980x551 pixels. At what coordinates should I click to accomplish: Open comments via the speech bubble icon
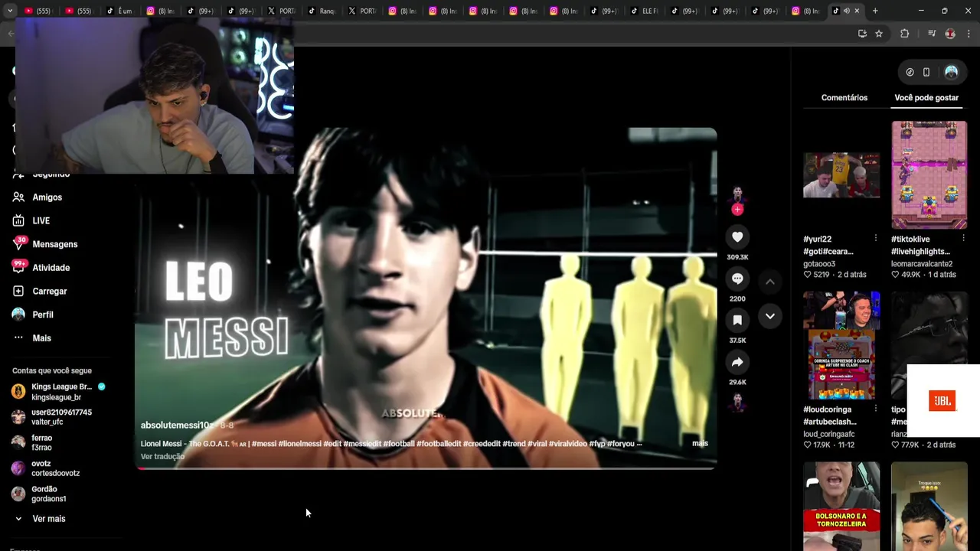(x=737, y=279)
